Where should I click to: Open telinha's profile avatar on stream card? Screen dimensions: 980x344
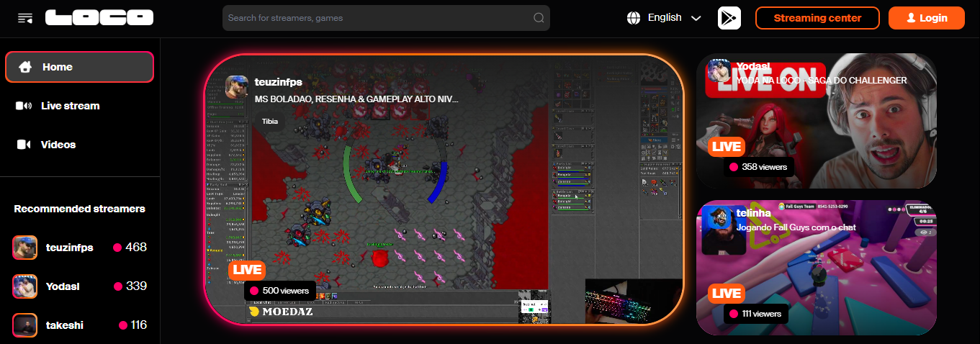tap(718, 219)
